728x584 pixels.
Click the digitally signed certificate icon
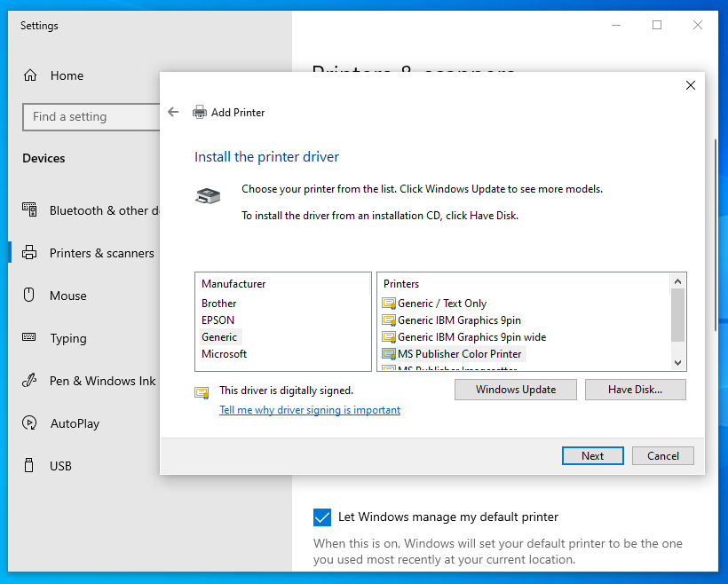pyautogui.click(x=202, y=393)
